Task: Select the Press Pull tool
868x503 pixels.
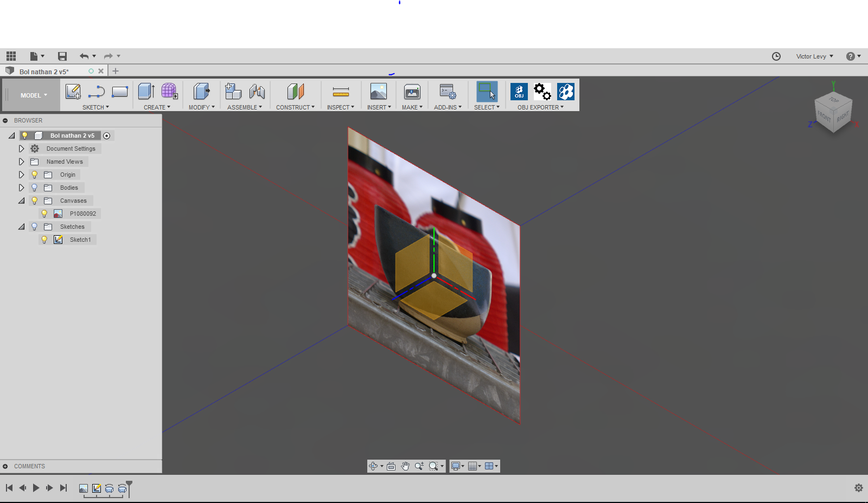Action: [x=201, y=92]
